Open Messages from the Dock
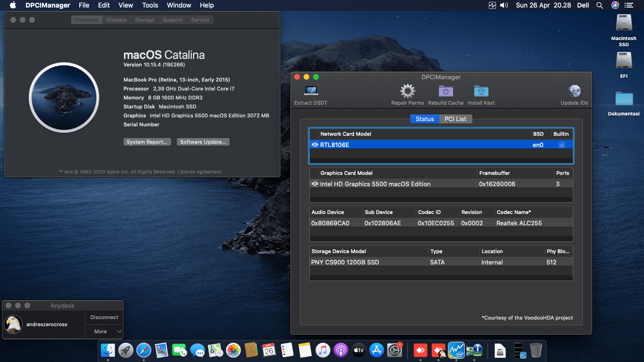Viewport: 644px width, 362px height. click(x=198, y=350)
